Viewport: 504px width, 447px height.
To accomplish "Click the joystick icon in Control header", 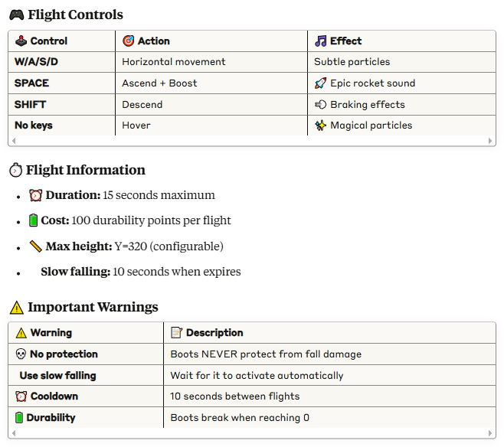I will tap(21, 41).
